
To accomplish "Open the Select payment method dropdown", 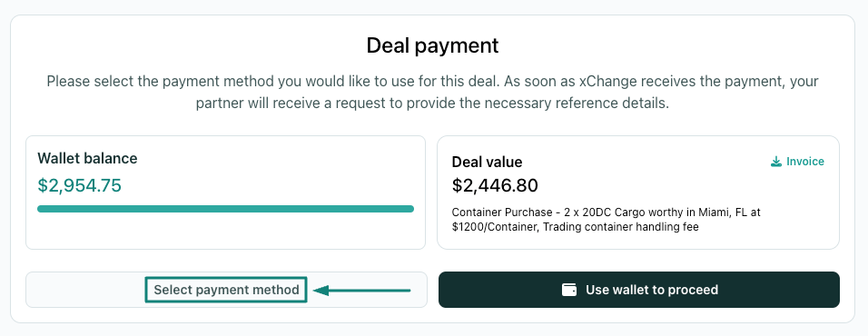I will [x=226, y=290].
